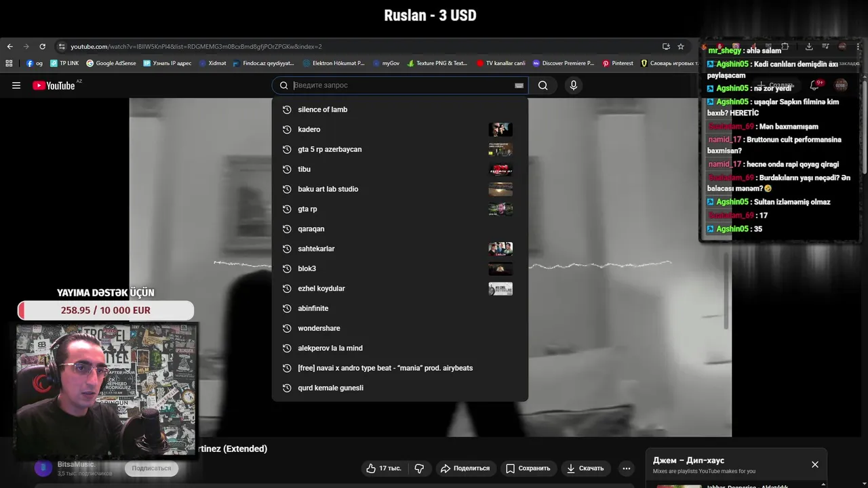Go back with the browser back arrow
The image size is (868, 488).
9,47
